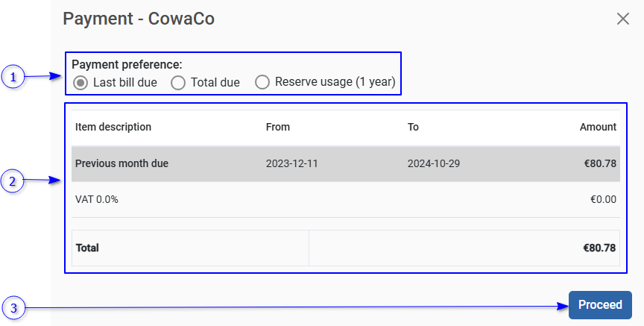Click the From column header
644x326 pixels.
click(278, 127)
